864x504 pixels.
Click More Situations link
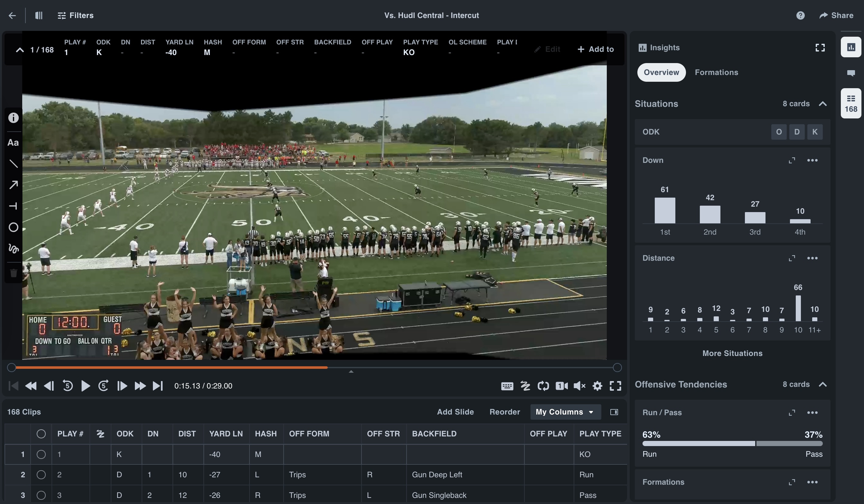(x=732, y=353)
